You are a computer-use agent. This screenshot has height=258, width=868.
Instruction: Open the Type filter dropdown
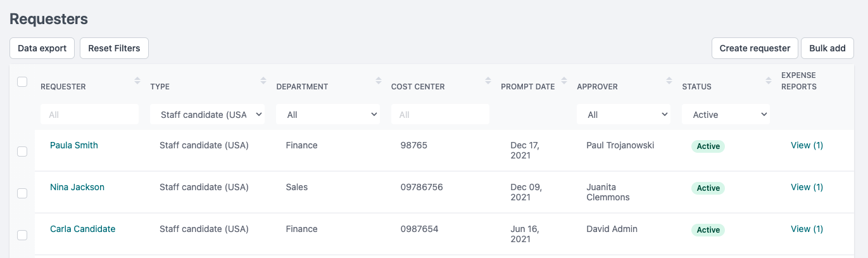pyautogui.click(x=208, y=115)
